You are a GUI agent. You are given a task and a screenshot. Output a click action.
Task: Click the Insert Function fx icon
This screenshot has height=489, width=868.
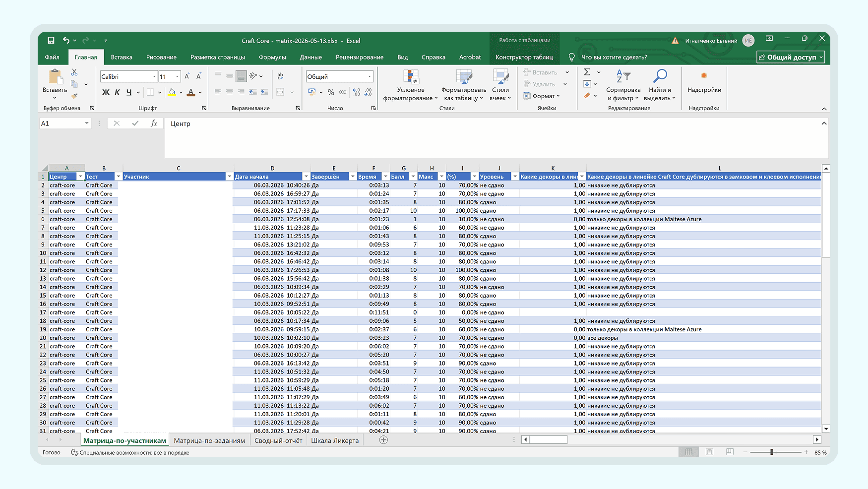154,123
